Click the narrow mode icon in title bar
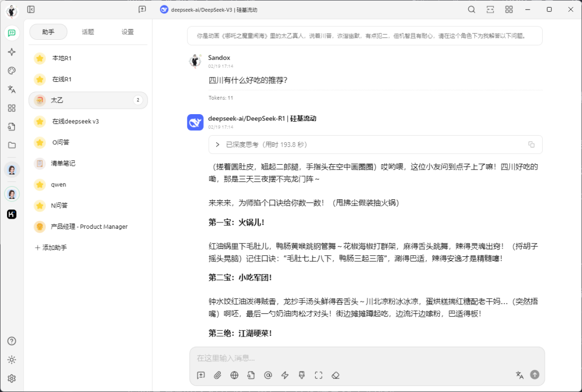This screenshot has width=582, height=392. click(x=490, y=10)
